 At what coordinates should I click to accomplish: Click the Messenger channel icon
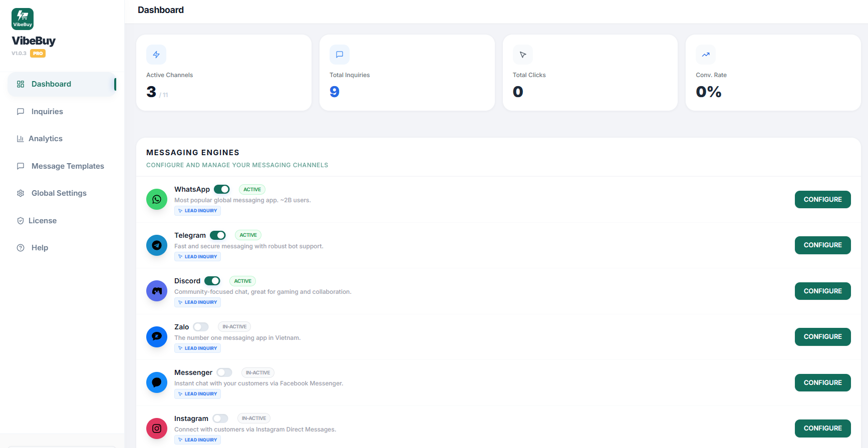click(x=157, y=382)
